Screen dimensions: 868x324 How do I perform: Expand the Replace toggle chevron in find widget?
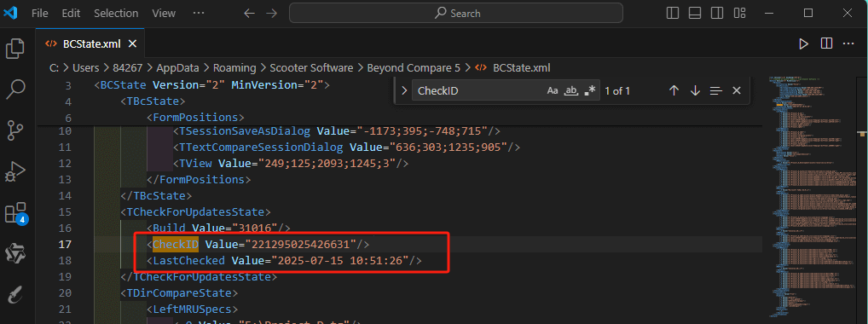tap(404, 91)
